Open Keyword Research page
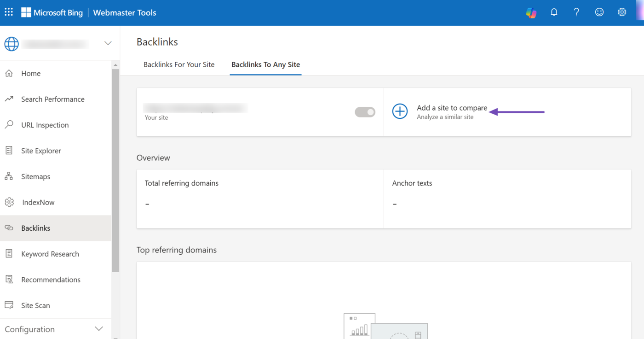This screenshot has height=339, width=644. click(50, 254)
